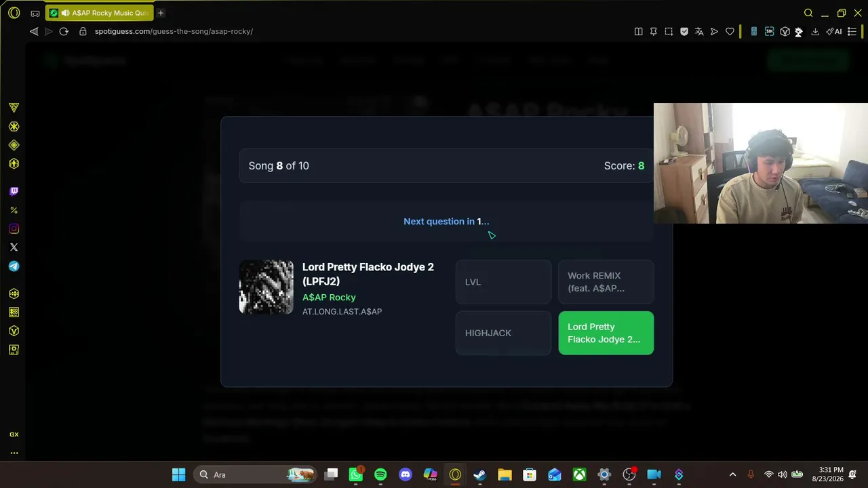Switch to the A$AP Rocky Music Quiz tab
This screenshot has height=488, width=868.
[100, 13]
